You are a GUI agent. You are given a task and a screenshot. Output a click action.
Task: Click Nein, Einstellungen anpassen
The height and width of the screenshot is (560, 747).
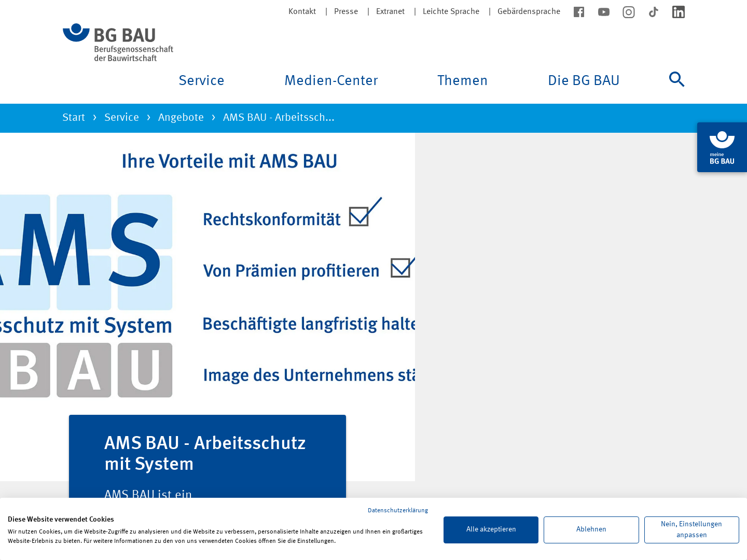(x=691, y=530)
